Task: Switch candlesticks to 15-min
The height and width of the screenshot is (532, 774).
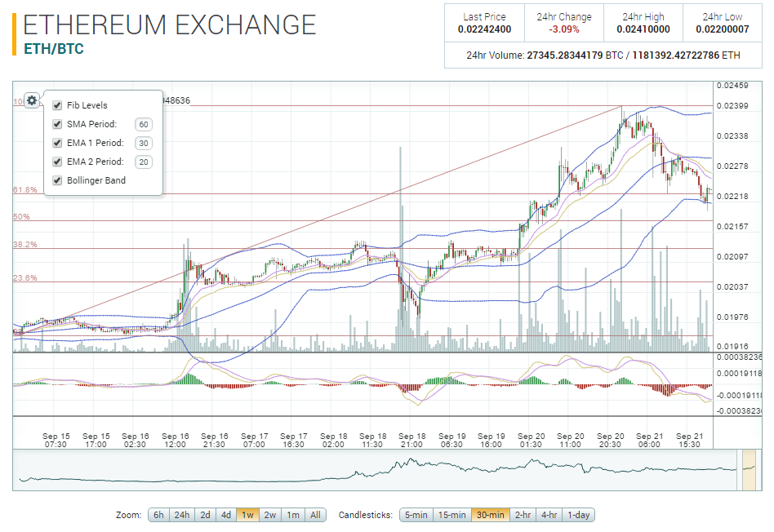Action: coord(452,515)
